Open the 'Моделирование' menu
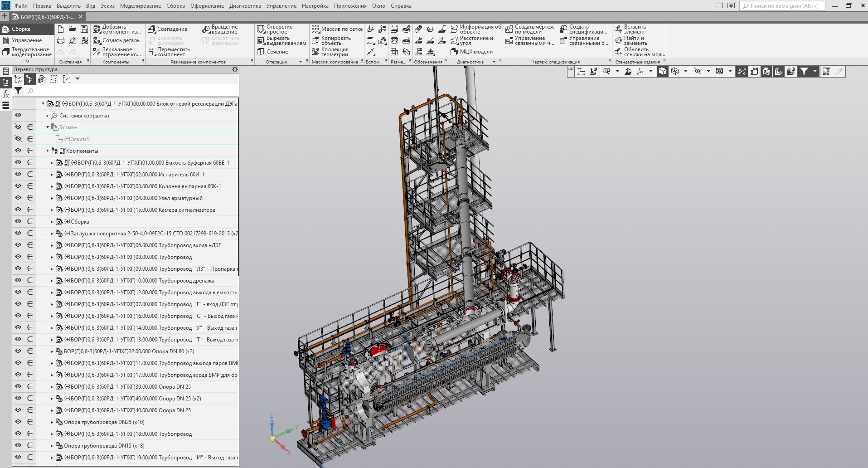Image resolution: width=868 pixels, height=468 pixels. pyautogui.click(x=140, y=6)
